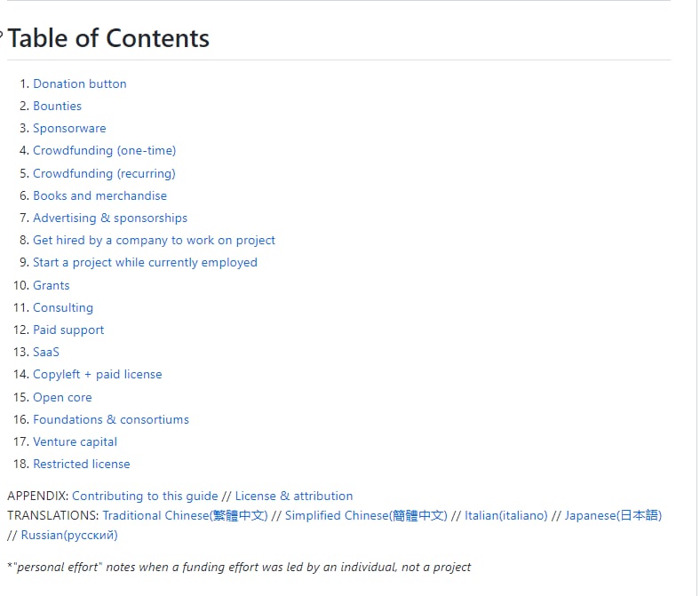Select Advertising & sponsorships link

(110, 218)
